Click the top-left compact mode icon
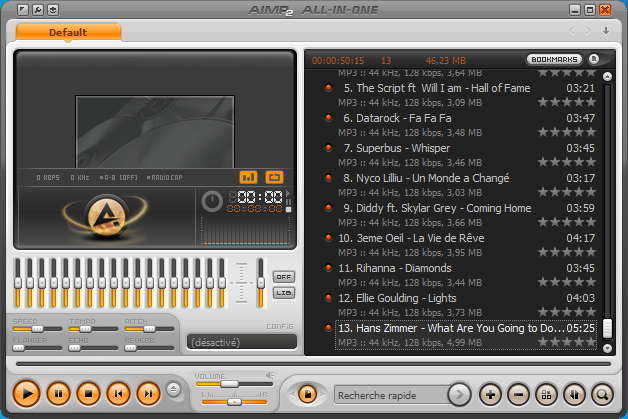 [x=23, y=10]
